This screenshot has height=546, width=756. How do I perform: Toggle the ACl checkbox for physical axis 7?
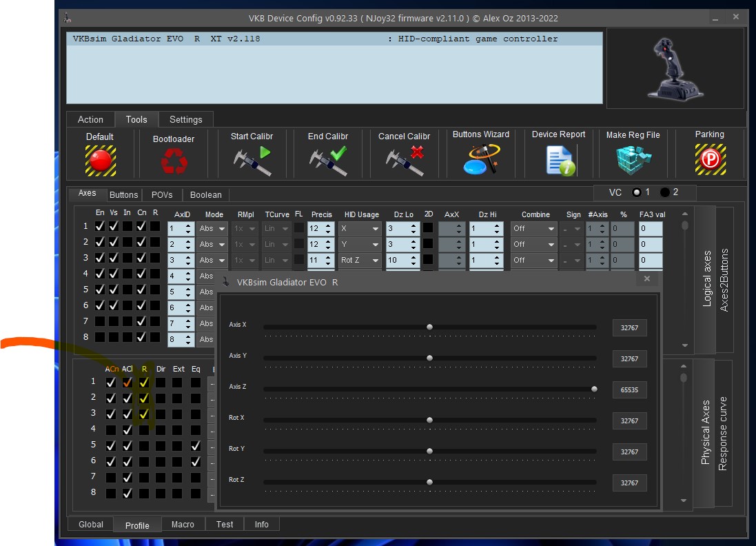click(x=127, y=478)
